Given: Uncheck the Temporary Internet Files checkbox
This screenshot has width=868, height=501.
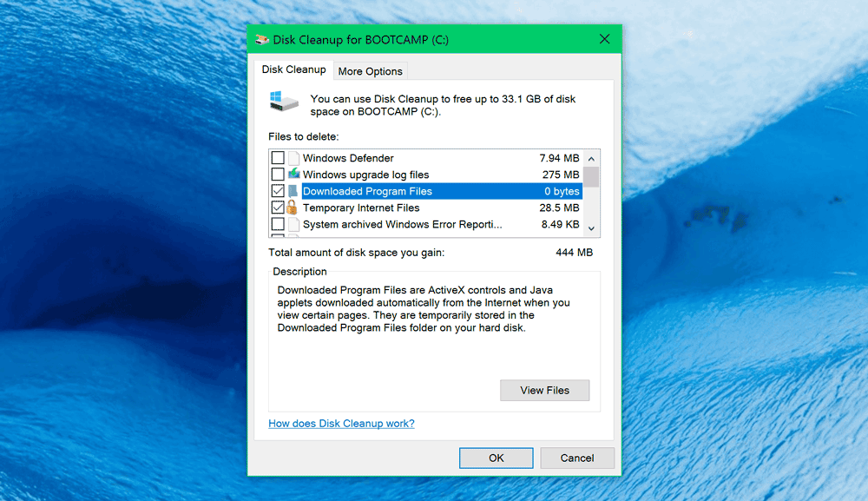Looking at the screenshot, I should click(278, 208).
